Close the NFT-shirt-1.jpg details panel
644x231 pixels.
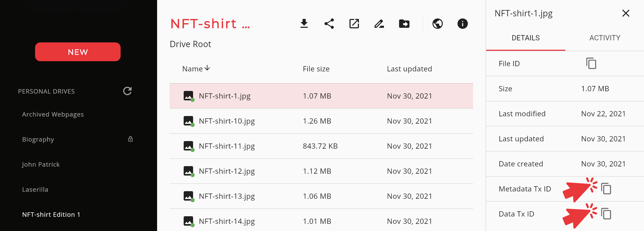pos(626,13)
